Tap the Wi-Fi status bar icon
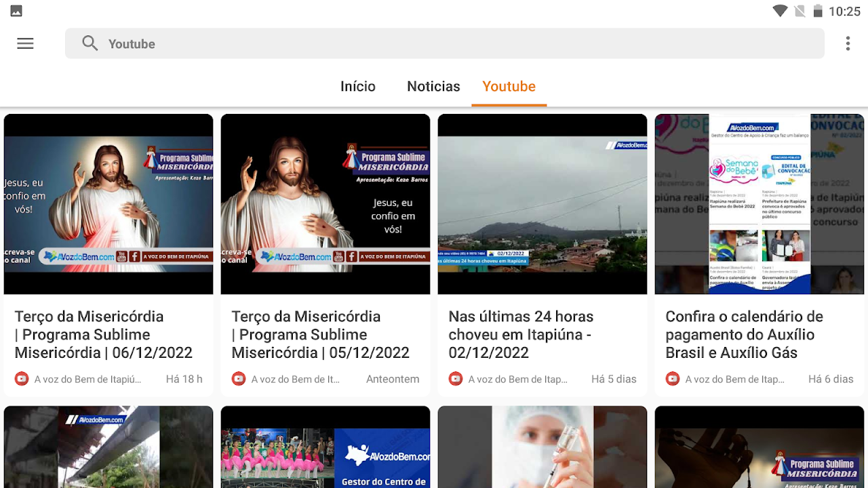 780,11
